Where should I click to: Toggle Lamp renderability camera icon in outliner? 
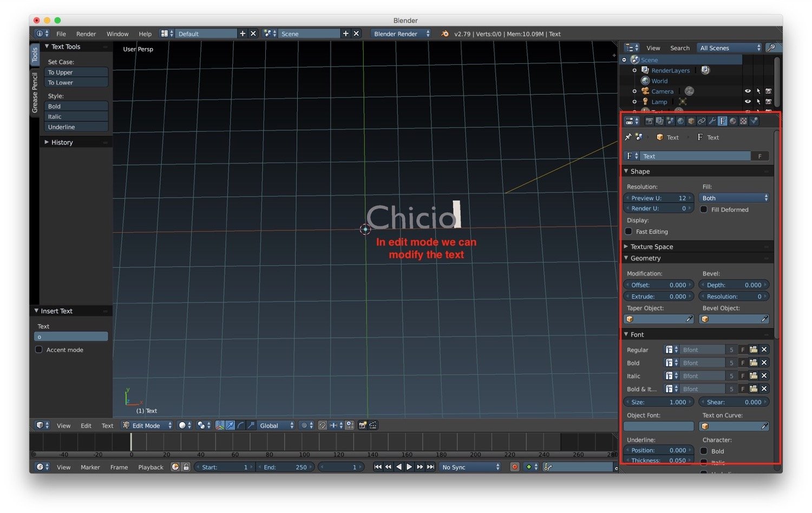[768, 102]
